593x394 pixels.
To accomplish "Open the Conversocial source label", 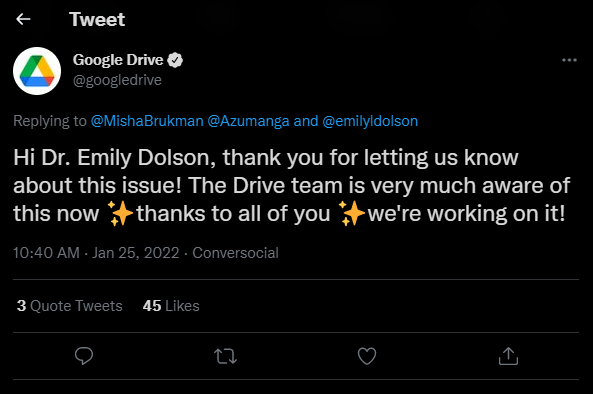I will coord(235,253).
